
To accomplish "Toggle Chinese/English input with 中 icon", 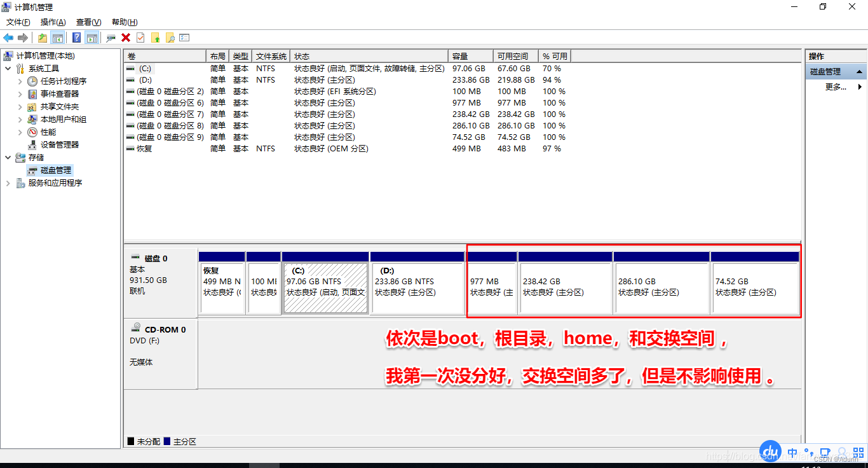I will (792, 453).
